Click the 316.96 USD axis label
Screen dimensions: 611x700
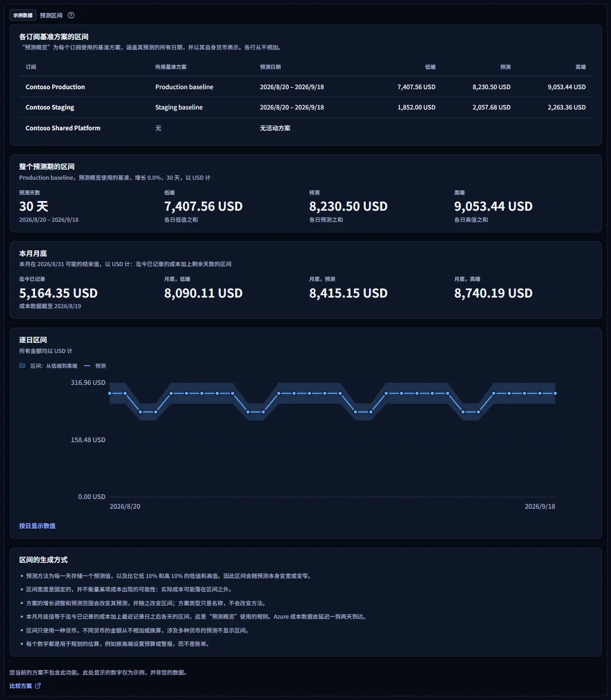pyautogui.click(x=88, y=383)
